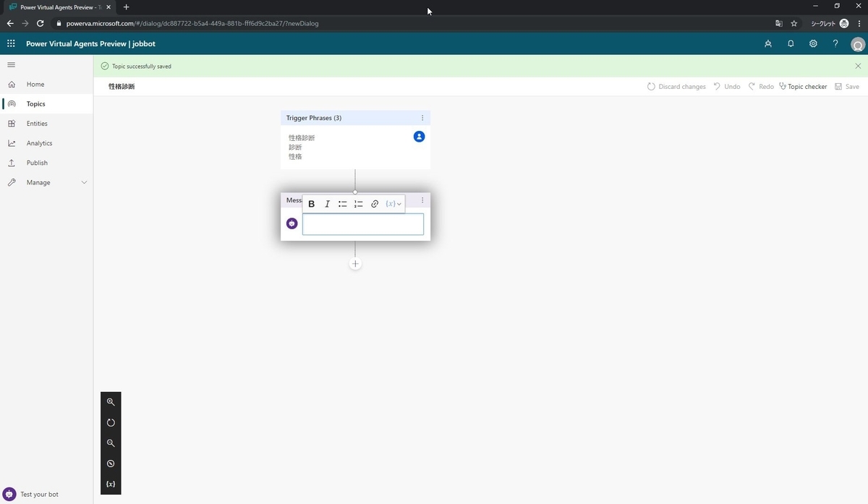Open the insert variable dropdown
This screenshot has width=868, height=504.
point(393,204)
